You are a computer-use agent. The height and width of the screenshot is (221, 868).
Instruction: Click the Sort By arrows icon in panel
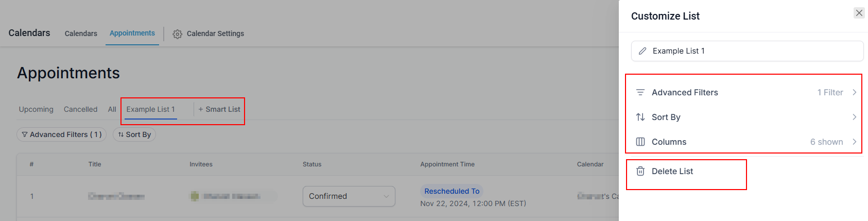pyautogui.click(x=640, y=117)
